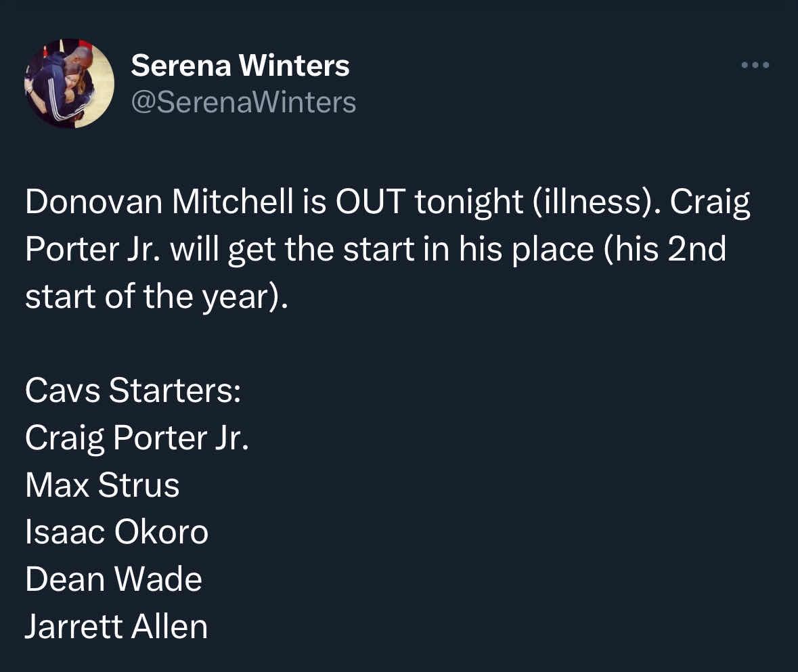This screenshot has height=672, width=798.
Task: Select Isaac Okoro in the starters list
Action: click(116, 533)
